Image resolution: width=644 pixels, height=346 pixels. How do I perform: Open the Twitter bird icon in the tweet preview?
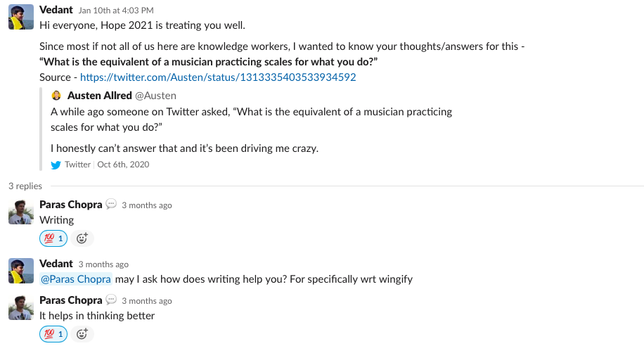click(x=56, y=165)
